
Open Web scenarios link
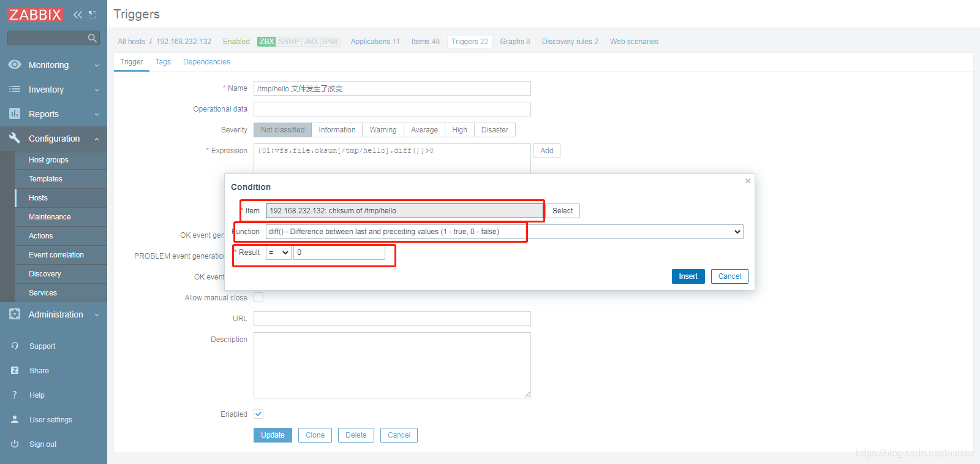(634, 42)
